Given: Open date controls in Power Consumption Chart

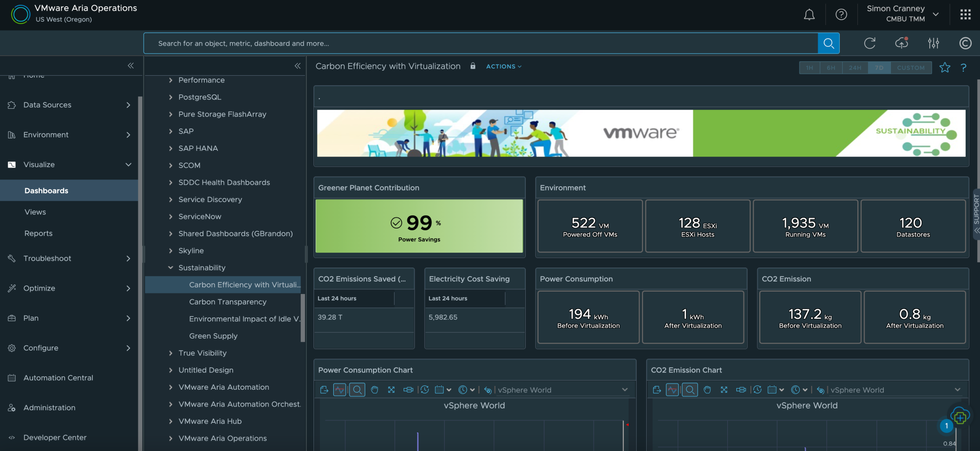Looking at the screenshot, I should coord(443,390).
